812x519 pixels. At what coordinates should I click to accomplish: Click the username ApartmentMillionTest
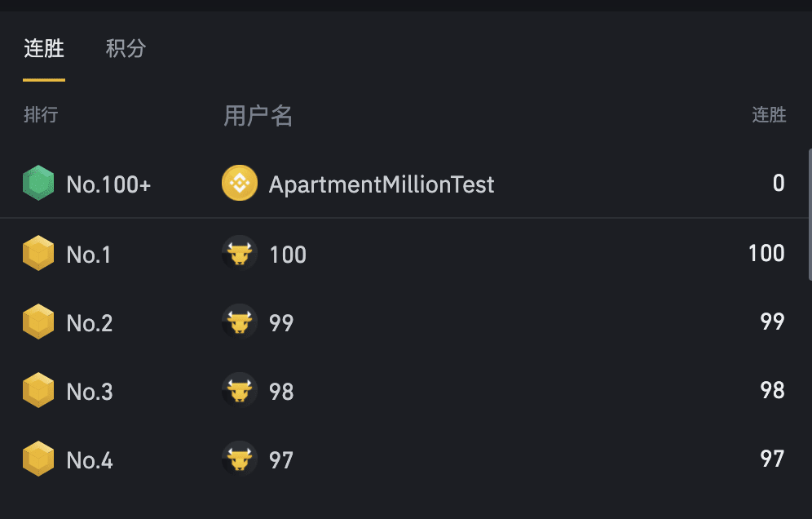click(382, 184)
